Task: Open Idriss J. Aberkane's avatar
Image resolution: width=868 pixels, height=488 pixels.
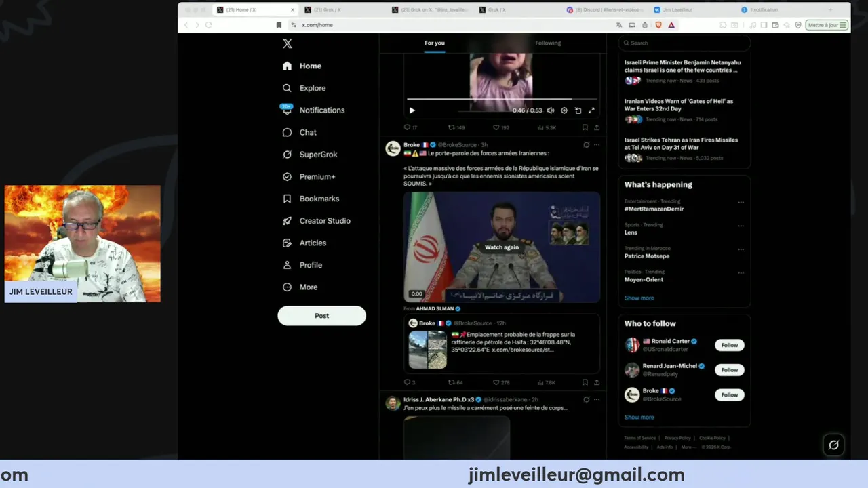Action: click(x=393, y=403)
